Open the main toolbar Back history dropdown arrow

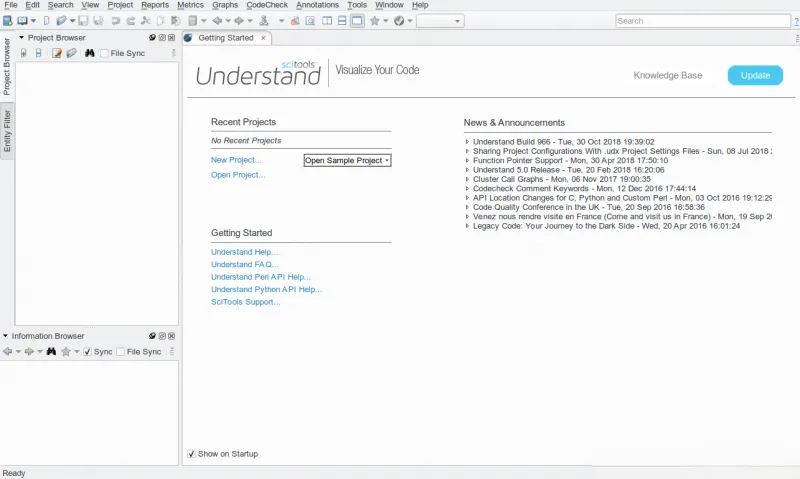[228, 21]
